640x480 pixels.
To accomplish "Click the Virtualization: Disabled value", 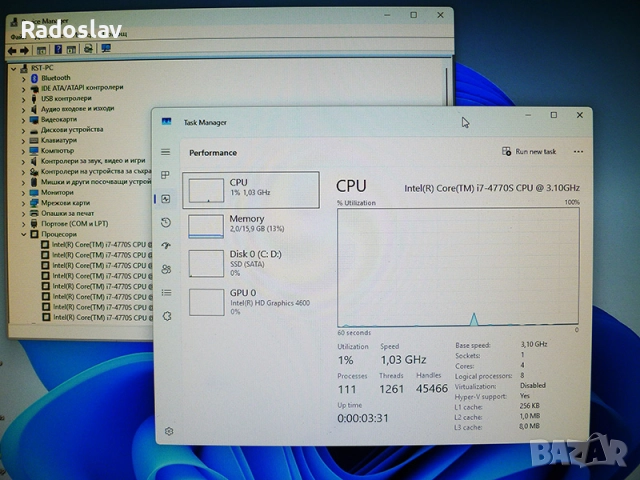I will tap(533, 385).
